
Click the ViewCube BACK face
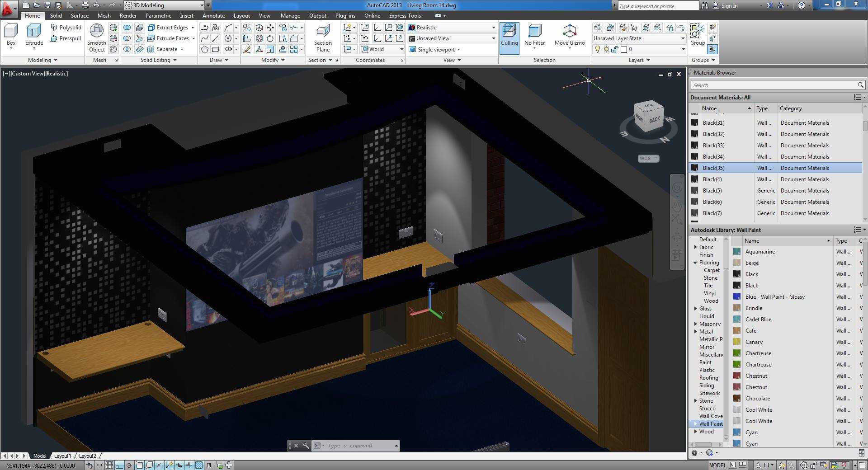[x=654, y=120]
